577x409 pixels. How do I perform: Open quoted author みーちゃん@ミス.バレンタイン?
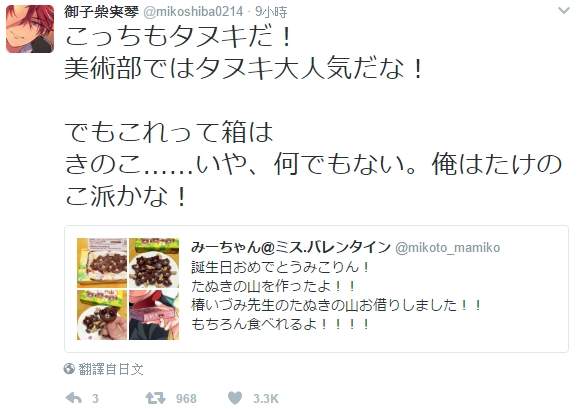tap(290, 247)
